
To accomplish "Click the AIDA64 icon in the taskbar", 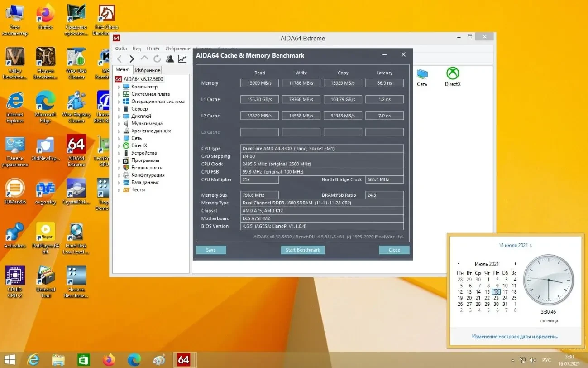I will click(184, 359).
